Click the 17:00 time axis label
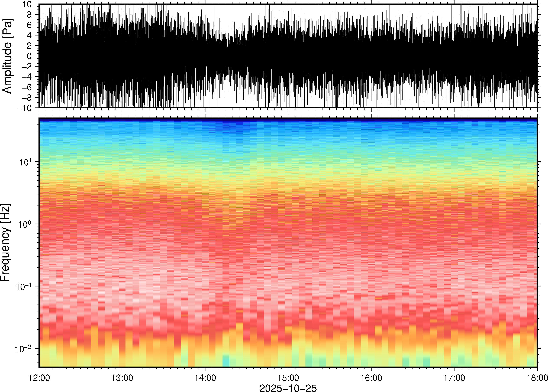This screenshot has width=548, height=392. (454, 378)
